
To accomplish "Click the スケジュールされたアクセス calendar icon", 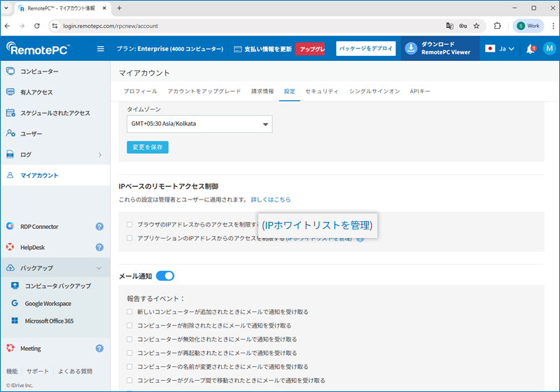I will coord(10,113).
